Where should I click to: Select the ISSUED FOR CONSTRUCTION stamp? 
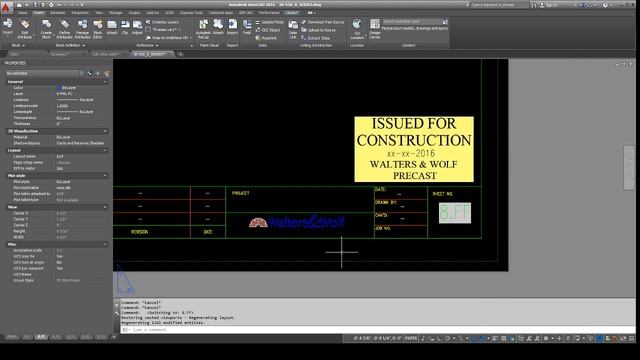[414, 149]
